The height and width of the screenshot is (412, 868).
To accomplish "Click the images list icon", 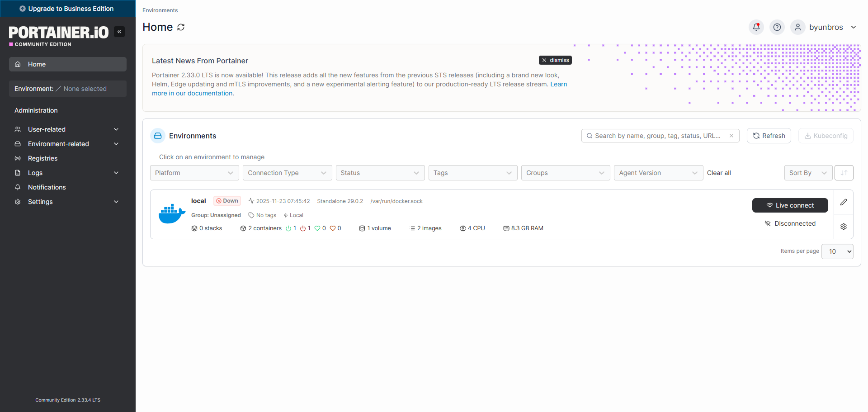I will point(412,228).
